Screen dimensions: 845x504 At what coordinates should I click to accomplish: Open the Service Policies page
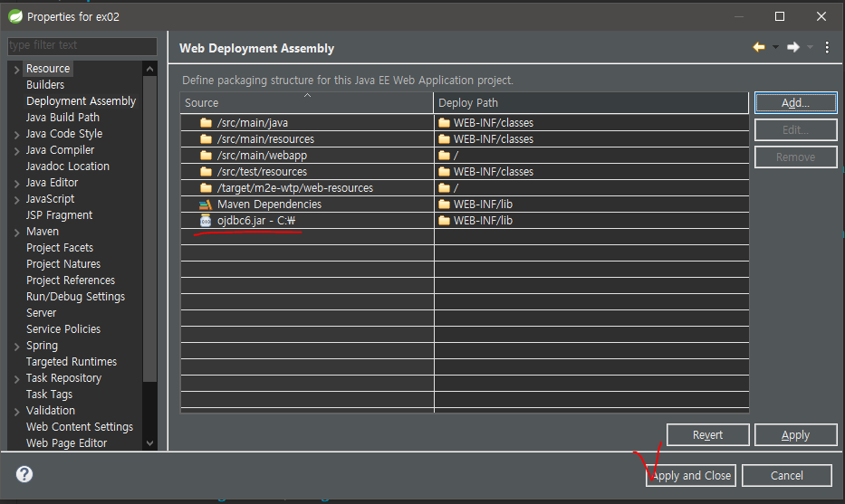coord(63,328)
